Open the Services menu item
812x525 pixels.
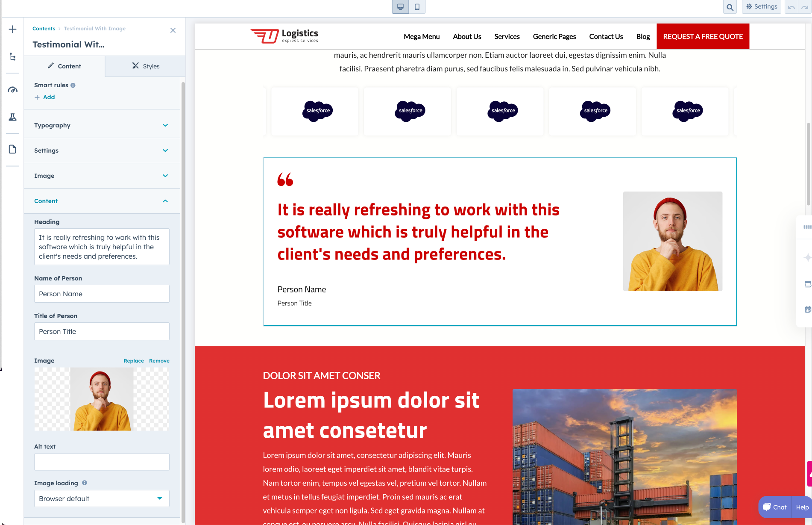pyautogui.click(x=507, y=37)
